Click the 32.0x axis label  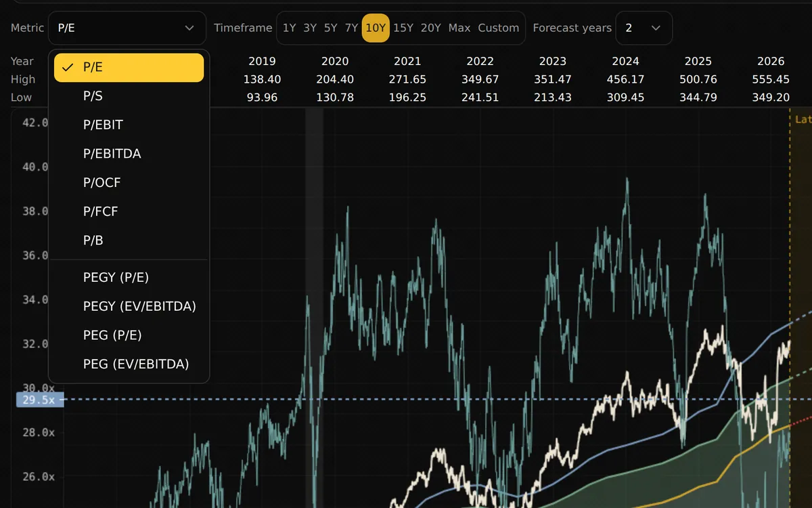coord(35,344)
